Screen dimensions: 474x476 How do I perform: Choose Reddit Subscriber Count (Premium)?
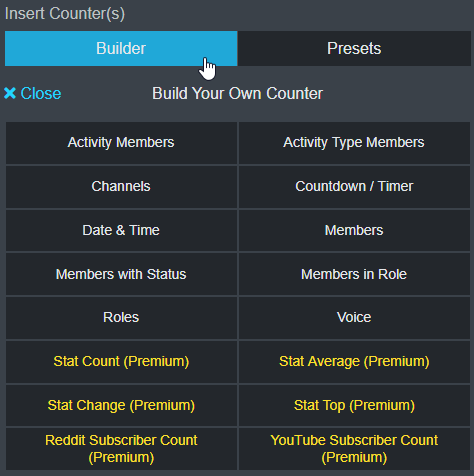point(121,449)
